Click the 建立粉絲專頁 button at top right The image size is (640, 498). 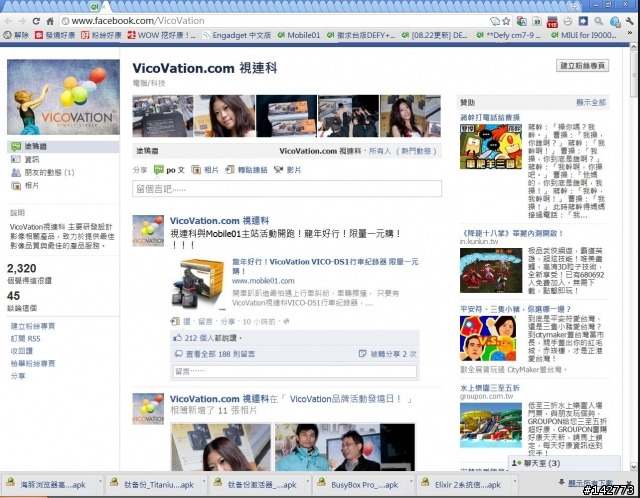[582, 66]
